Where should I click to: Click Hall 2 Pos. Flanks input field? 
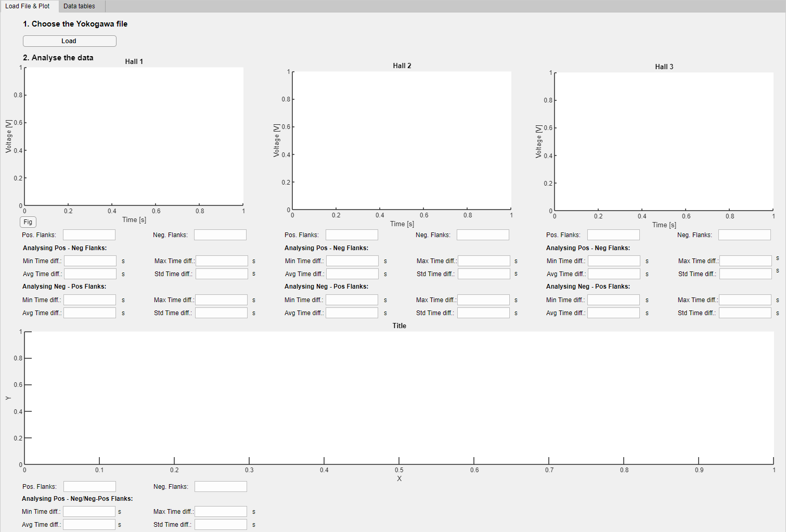click(352, 235)
